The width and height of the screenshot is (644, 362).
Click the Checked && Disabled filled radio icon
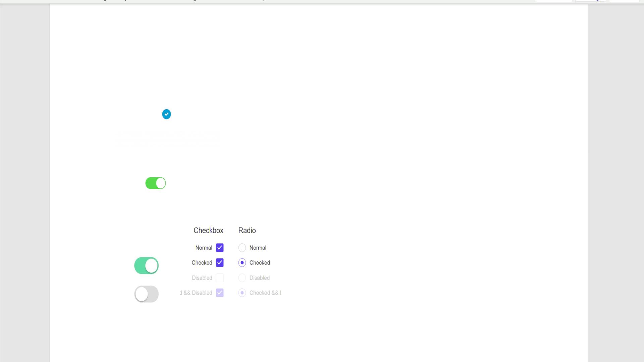pyautogui.click(x=243, y=293)
